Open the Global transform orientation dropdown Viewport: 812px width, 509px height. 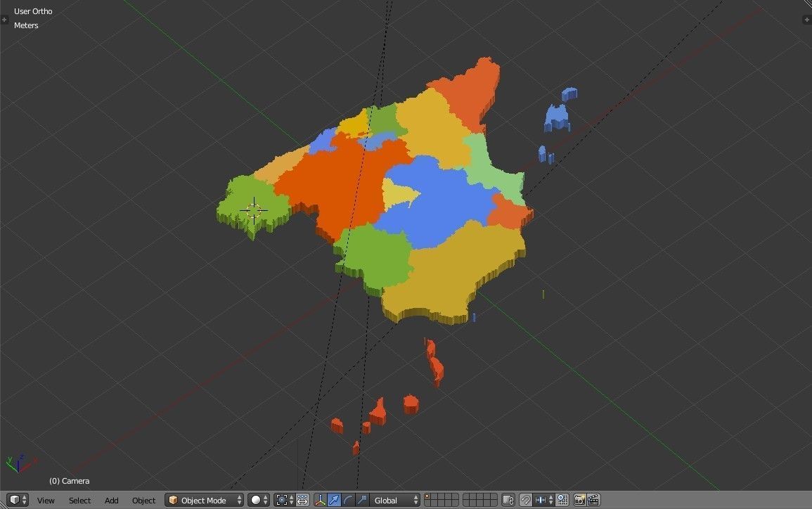tap(394, 500)
